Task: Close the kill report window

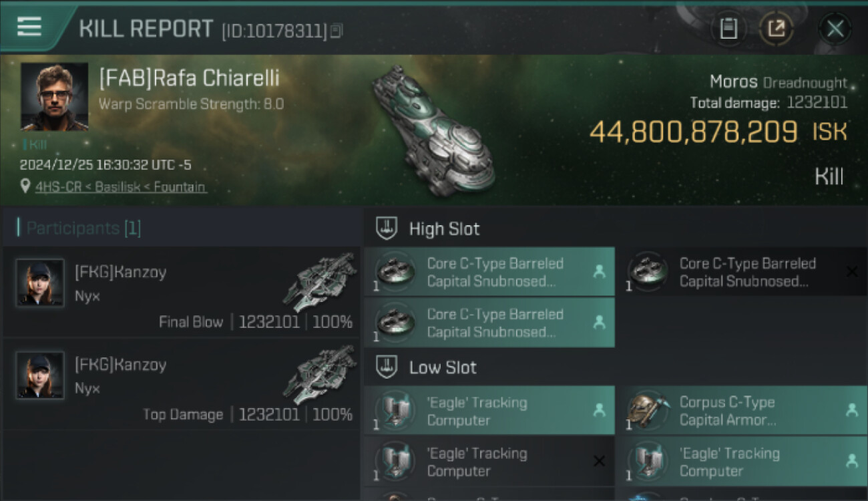Action: (x=835, y=29)
